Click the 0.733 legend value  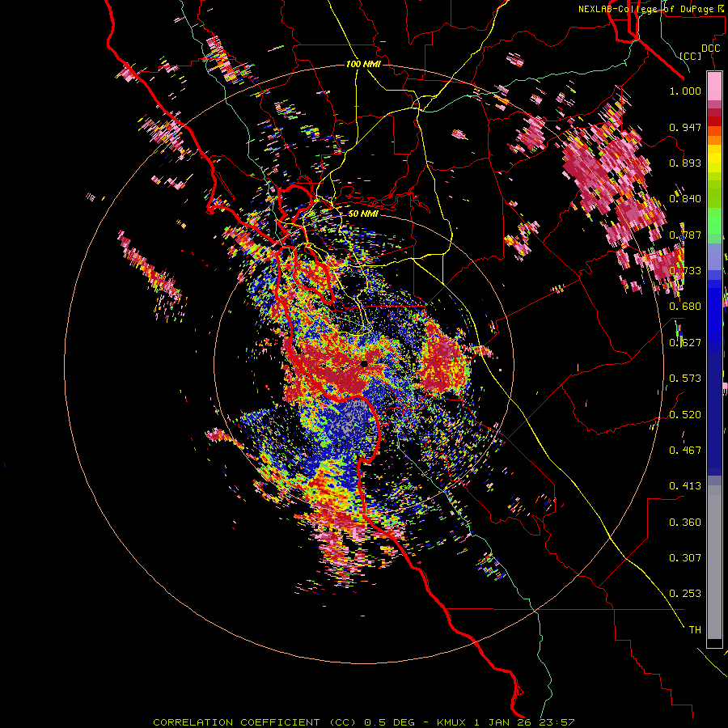[685, 271]
